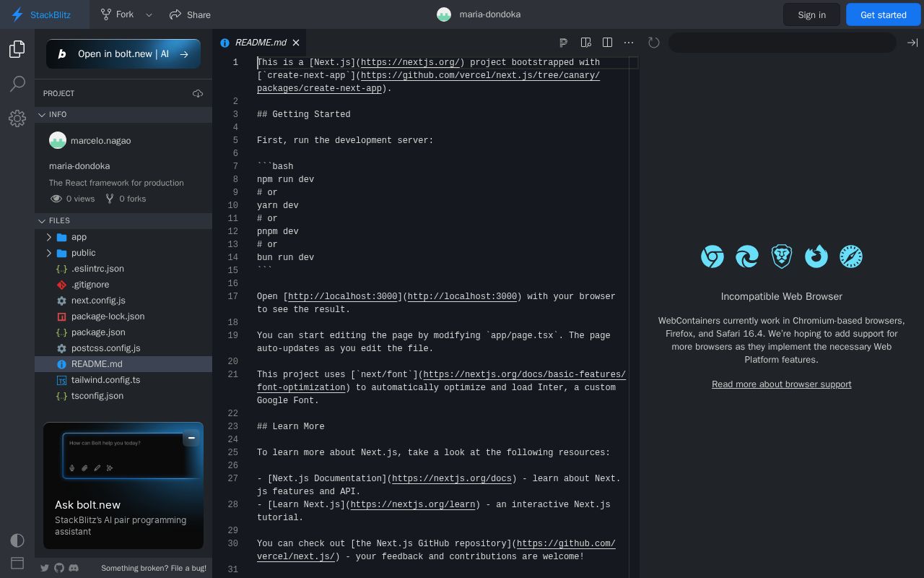Image resolution: width=924 pixels, height=578 pixels.
Task: Click line number 17 in the gutter
Action: coord(232,296)
